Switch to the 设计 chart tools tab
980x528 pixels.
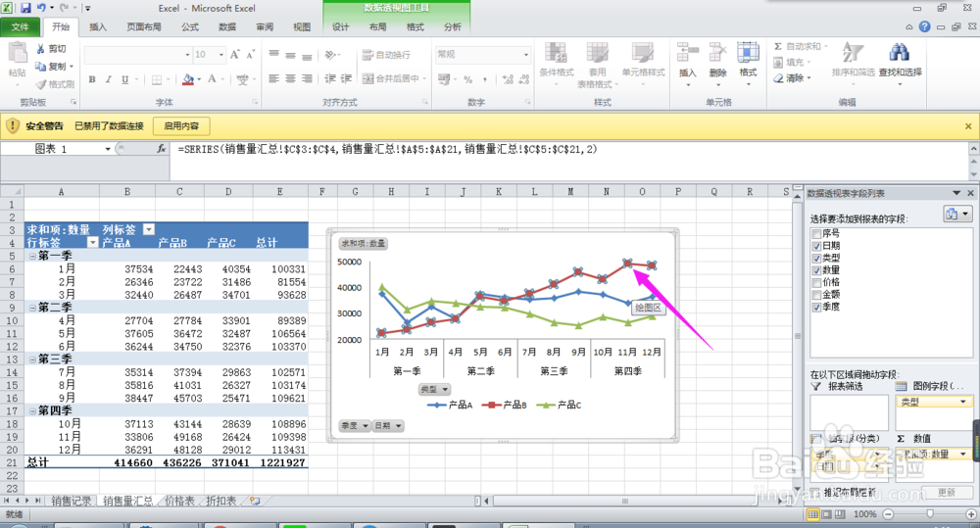point(341,26)
